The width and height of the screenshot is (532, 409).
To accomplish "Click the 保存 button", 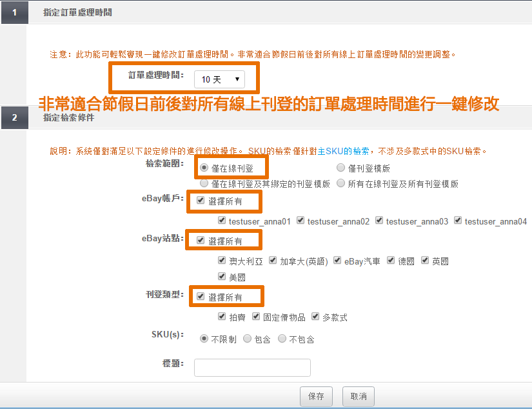I will pos(316,396).
